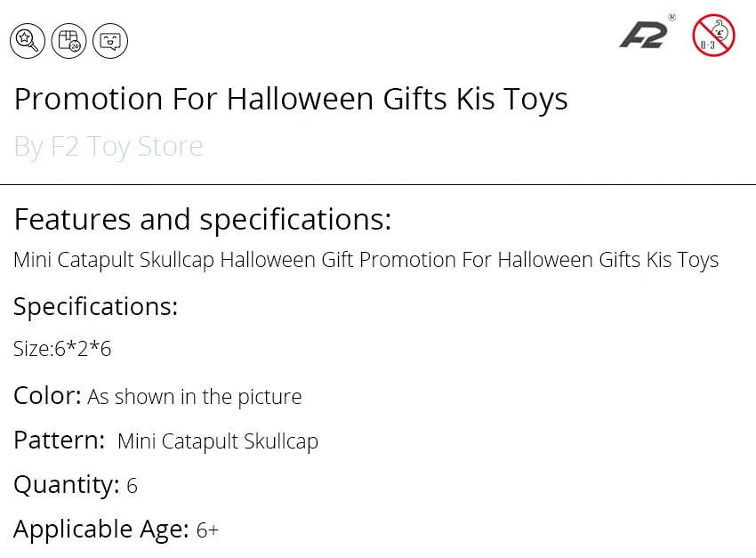Click the star magnifier search icon

(x=28, y=41)
